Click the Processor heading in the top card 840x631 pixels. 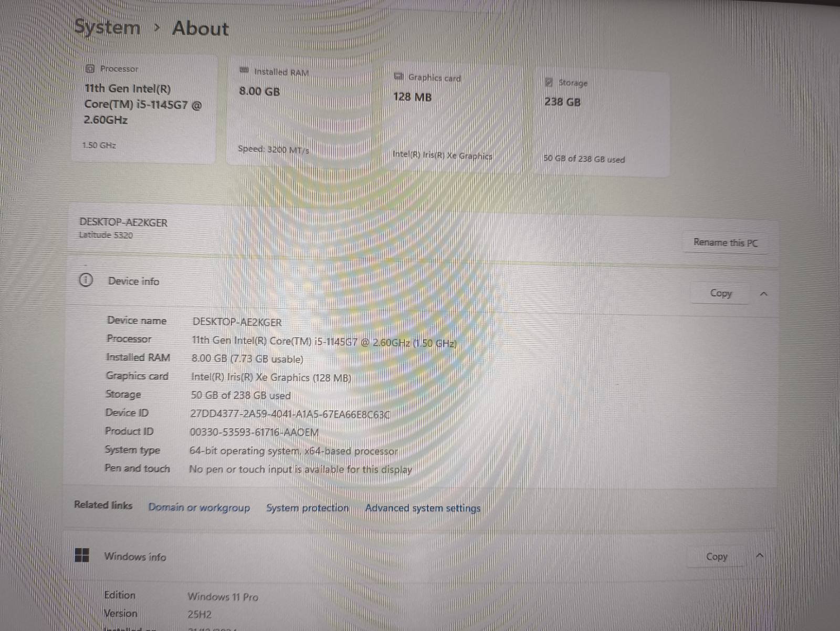tap(119, 69)
